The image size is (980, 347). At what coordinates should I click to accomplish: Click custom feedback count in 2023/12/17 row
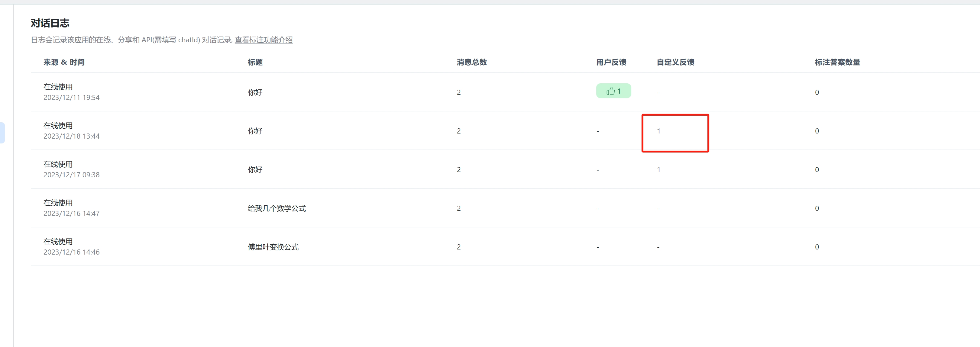tap(658, 170)
